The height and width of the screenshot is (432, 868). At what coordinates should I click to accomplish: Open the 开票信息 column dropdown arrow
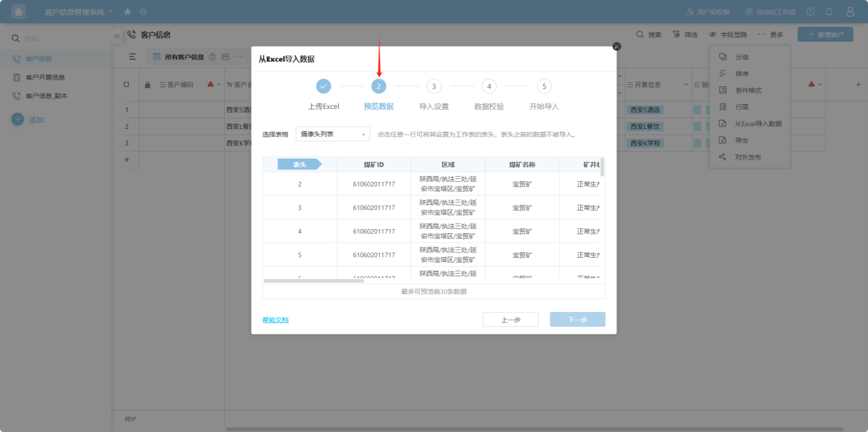click(686, 84)
